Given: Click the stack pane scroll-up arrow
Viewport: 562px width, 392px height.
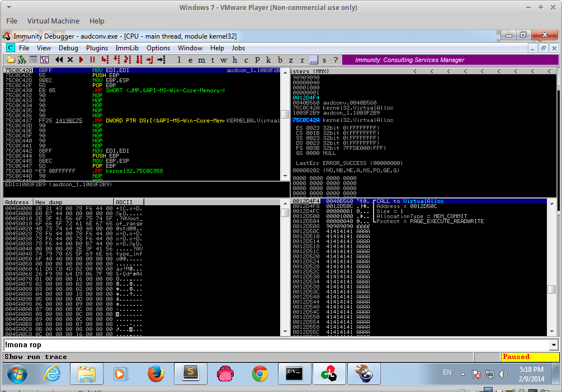Looking at the screenshot, I should click(x=552, y=204).
